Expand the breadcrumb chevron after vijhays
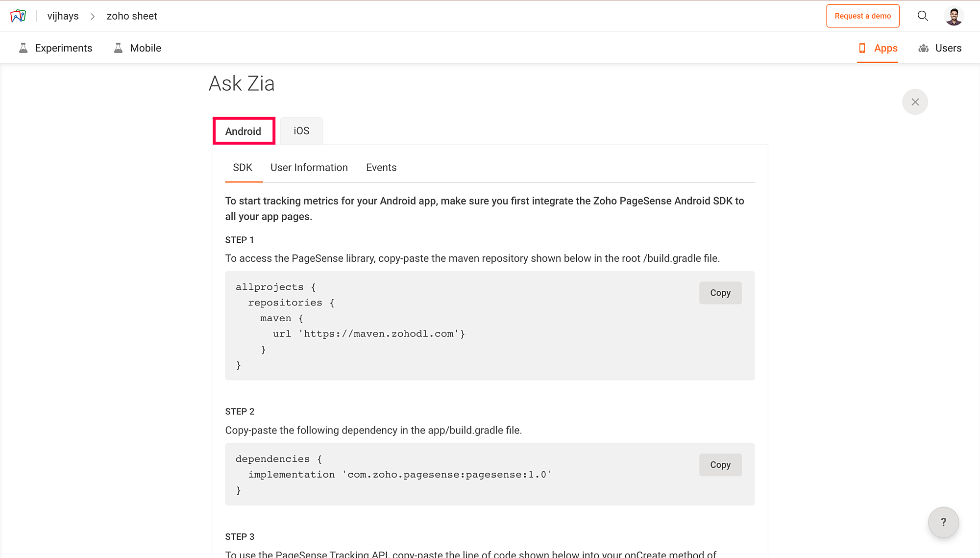 [x=93, y=16]
